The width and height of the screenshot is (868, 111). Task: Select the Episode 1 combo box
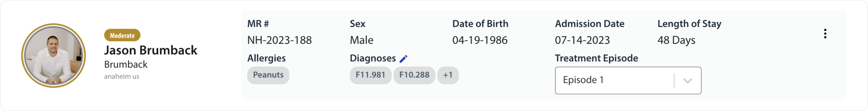point(613,80)
